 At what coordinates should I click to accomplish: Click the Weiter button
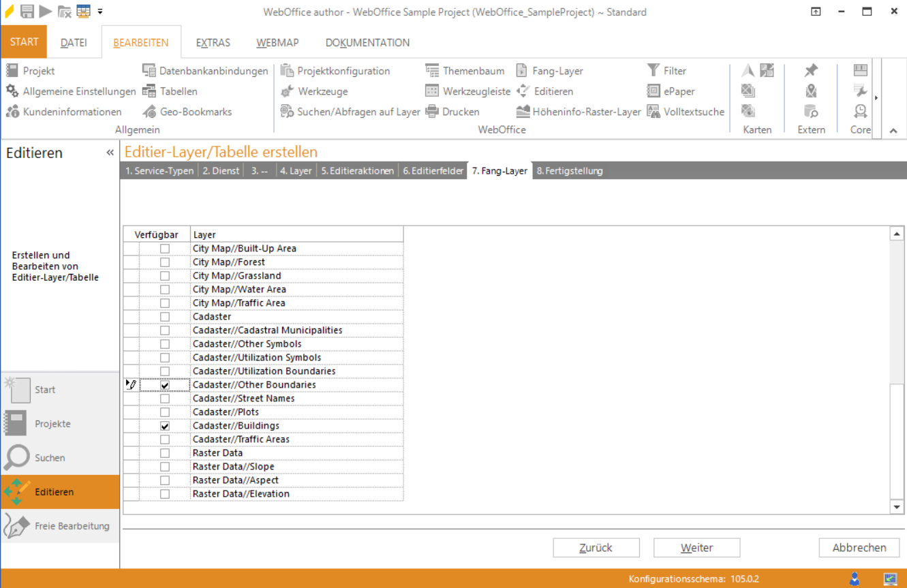696,548
